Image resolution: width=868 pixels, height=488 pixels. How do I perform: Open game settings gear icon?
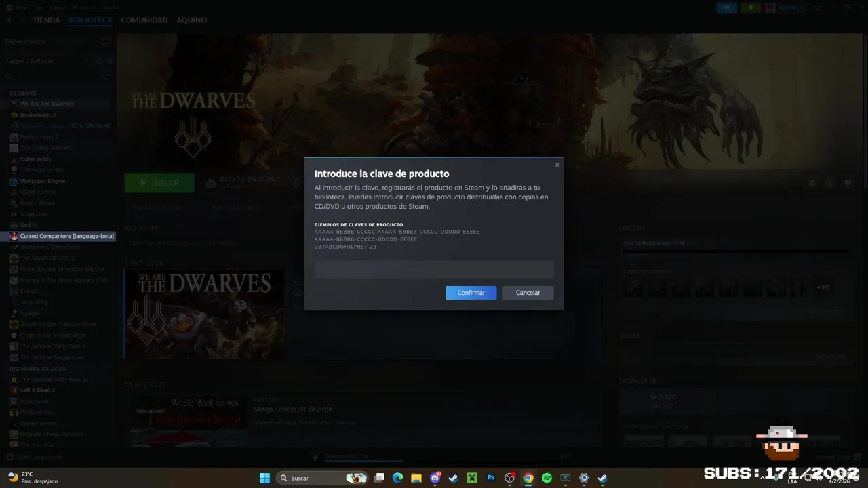point(812,183)
